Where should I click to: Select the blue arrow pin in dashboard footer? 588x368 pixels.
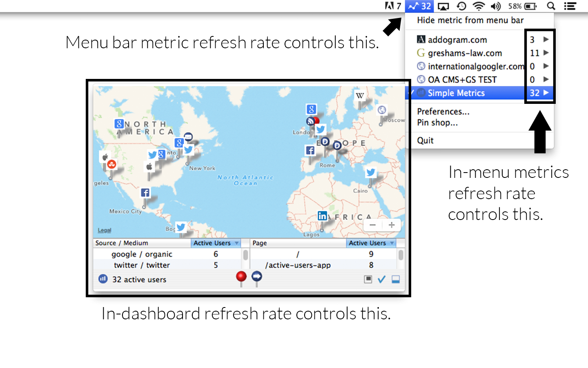point(256,277)
